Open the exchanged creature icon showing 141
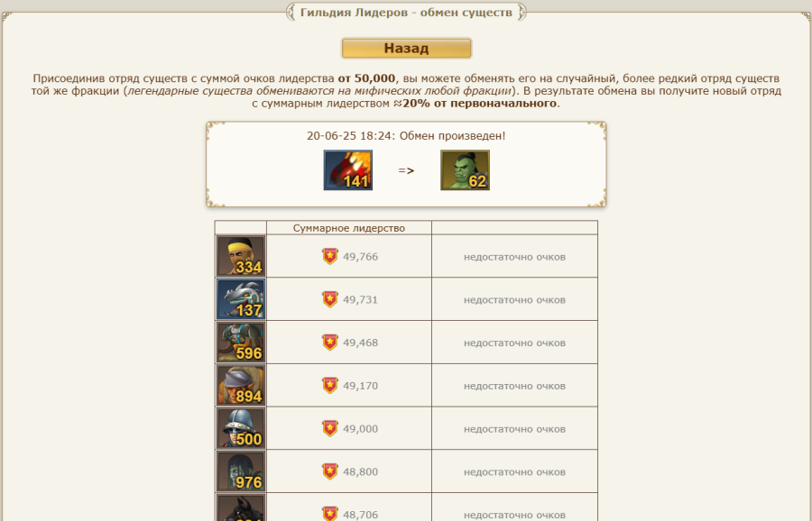 click(348, 170)
